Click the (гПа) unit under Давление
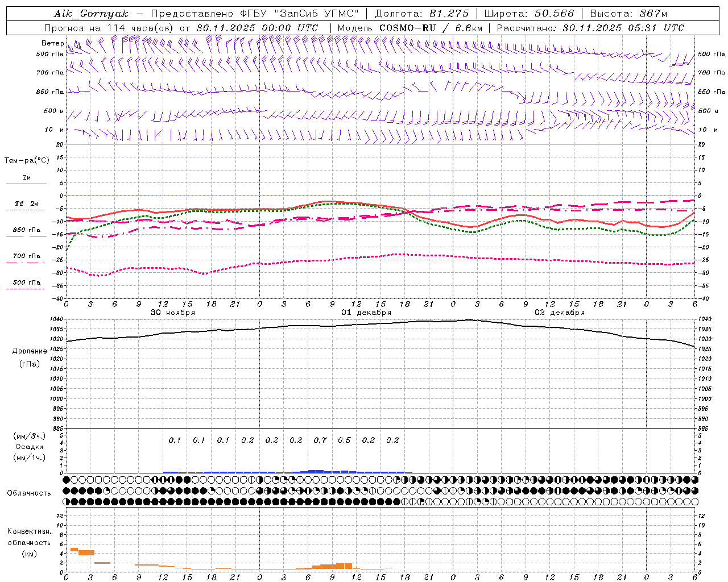Viewport: 728px width, 582px height. (x=30, y=364)
